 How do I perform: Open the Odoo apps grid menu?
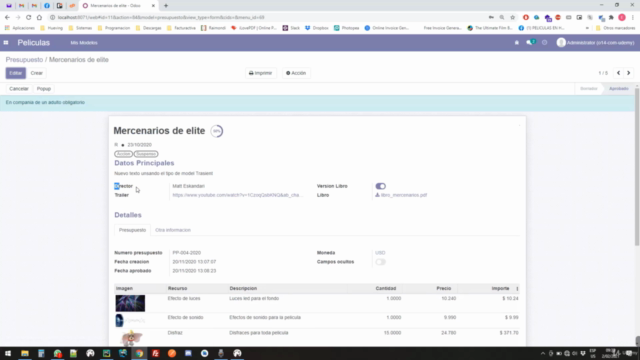point(6,42)
